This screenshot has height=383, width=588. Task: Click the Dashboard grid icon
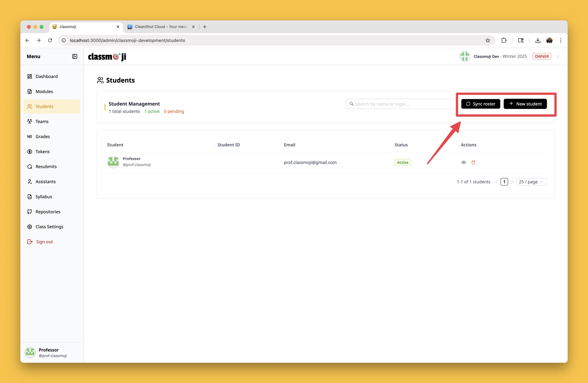tap(30, 76)
